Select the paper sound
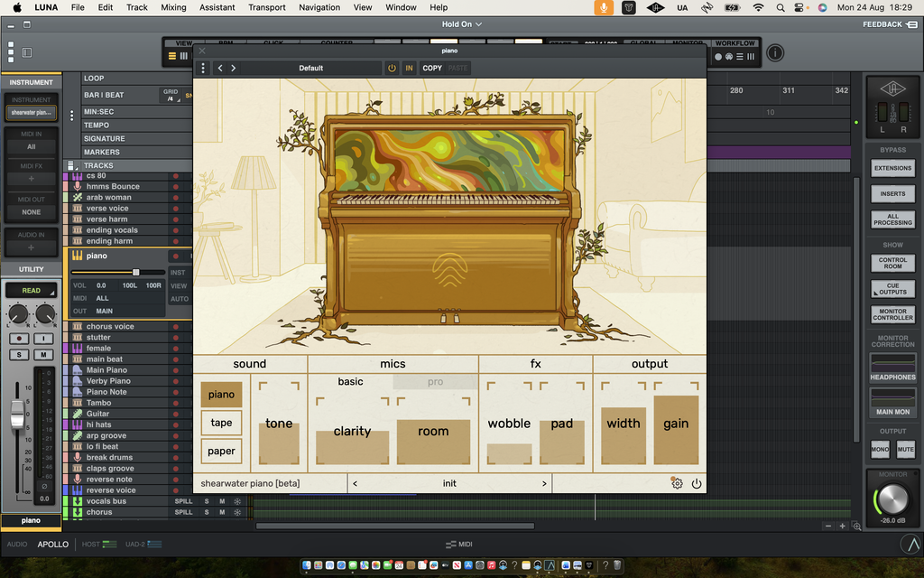 [x=221, y=452]
